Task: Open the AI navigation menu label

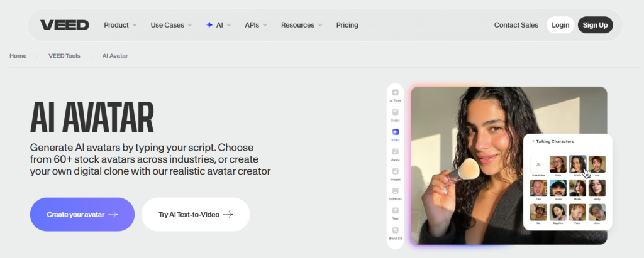Action: pyautogui.click(x=219, y=25)
